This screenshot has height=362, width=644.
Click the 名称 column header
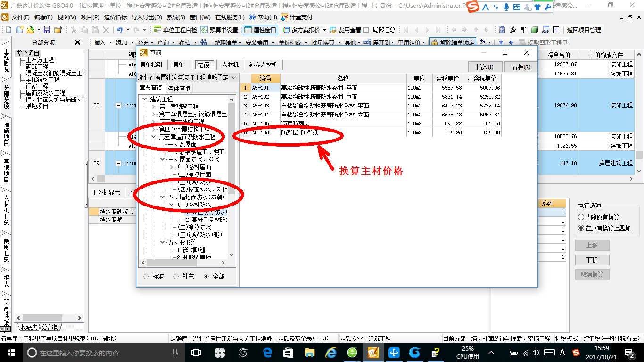pyautogui.click(x=343, y=78)
